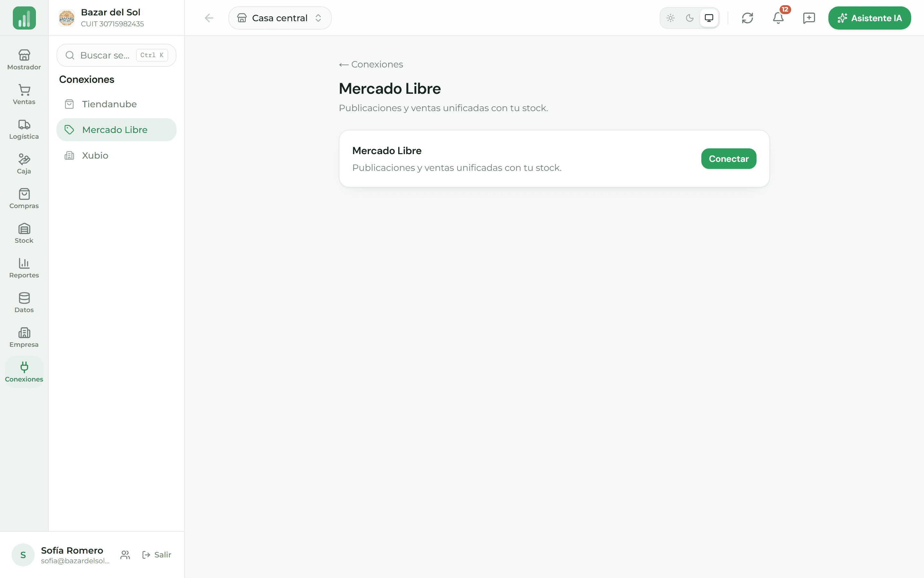924x578 pixels.
Task: Click the Ctrl K shortcut badge
Action: pyautogui.click(x=152, y=55)
